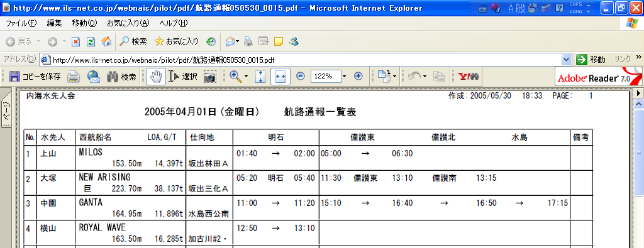644x248 pixels.
Task: Open the お気に入り(A) menu
Action: (128, 23)
